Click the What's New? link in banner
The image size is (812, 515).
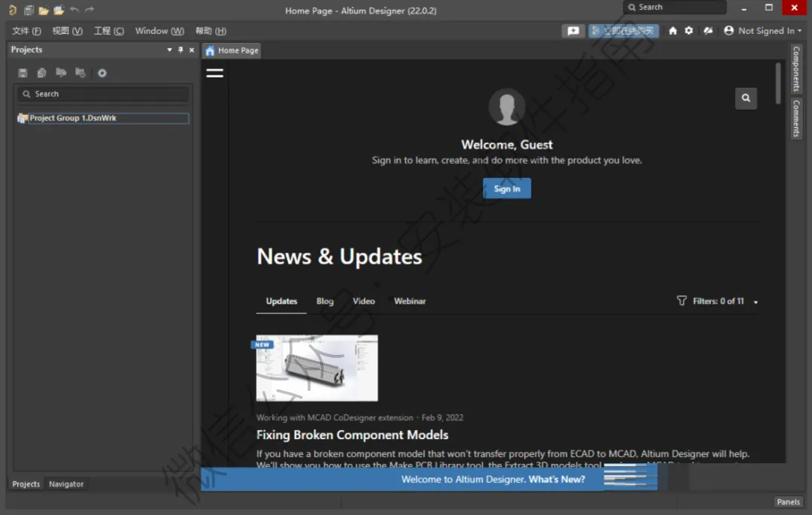pos(556,479)
